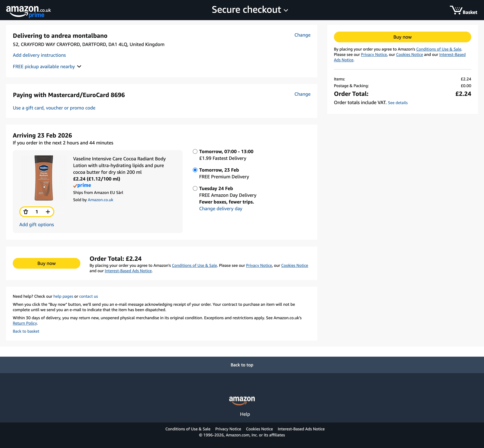The image size is (484, 448).
Task: Open Change delivery day options
Action: (220, 209)
